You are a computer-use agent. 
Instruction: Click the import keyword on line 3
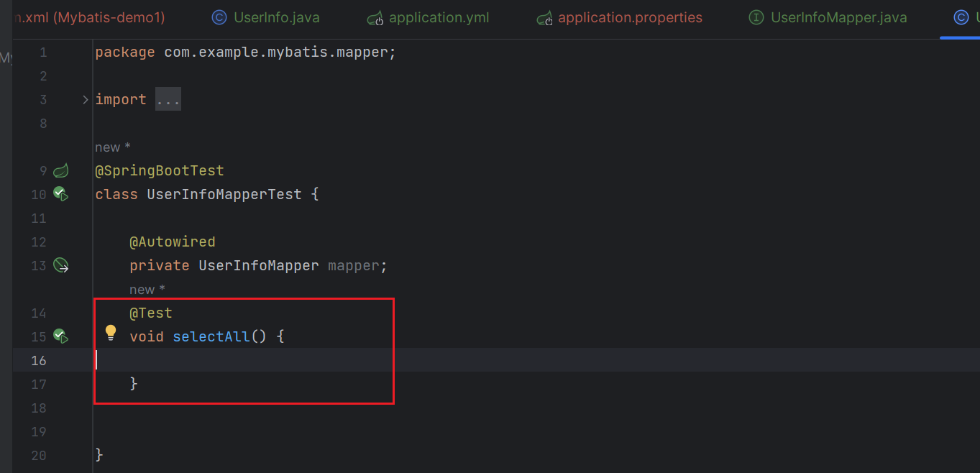coord(121,99)
